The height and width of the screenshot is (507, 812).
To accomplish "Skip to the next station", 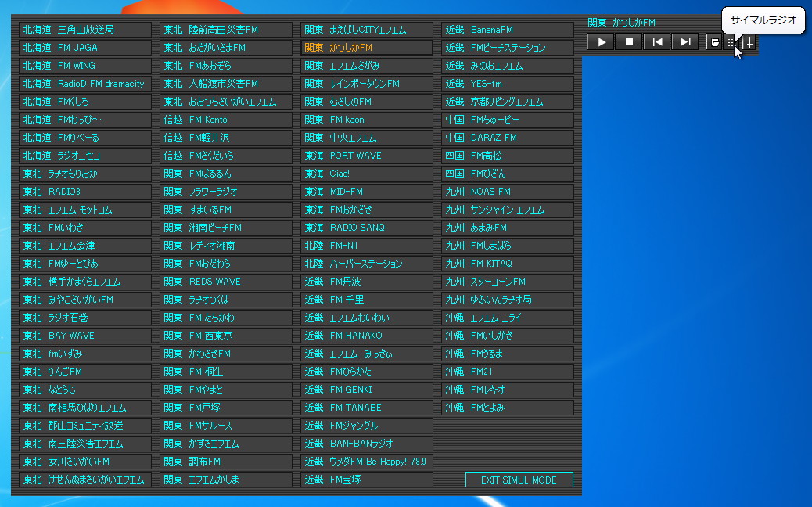I will (684, 42).
